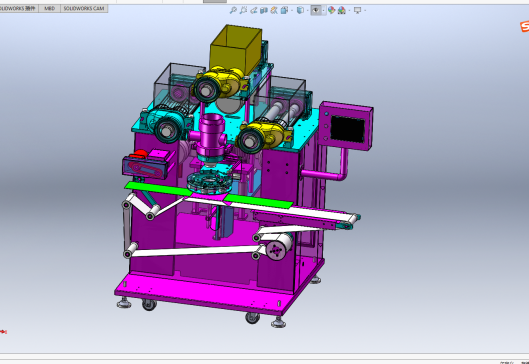Click the View Settings monitor icon

coord(358,10)
